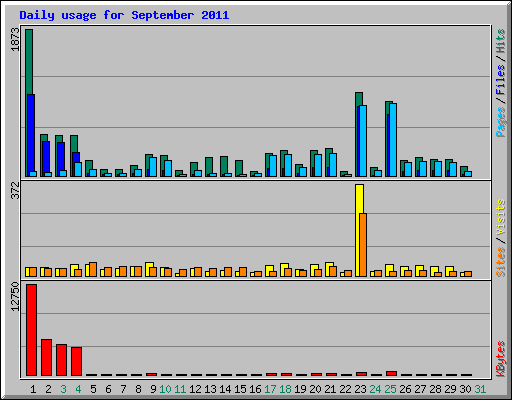Click the green day label 10

pyautogui.click(x=165, y=389)
